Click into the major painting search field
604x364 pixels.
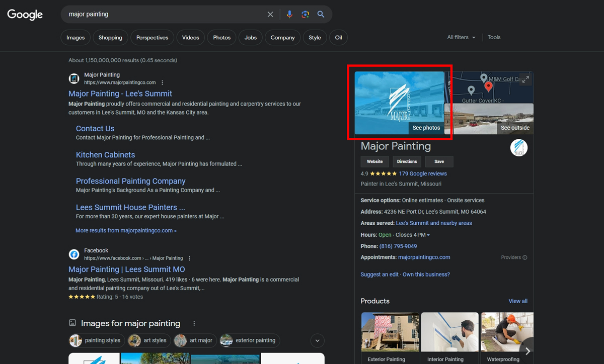coord(164,15)
